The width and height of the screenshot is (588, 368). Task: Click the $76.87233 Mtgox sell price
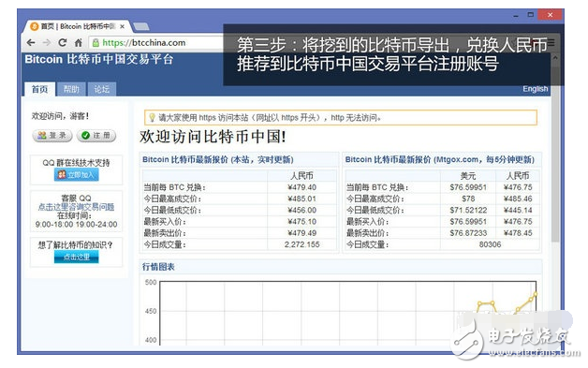click(468, 233)
